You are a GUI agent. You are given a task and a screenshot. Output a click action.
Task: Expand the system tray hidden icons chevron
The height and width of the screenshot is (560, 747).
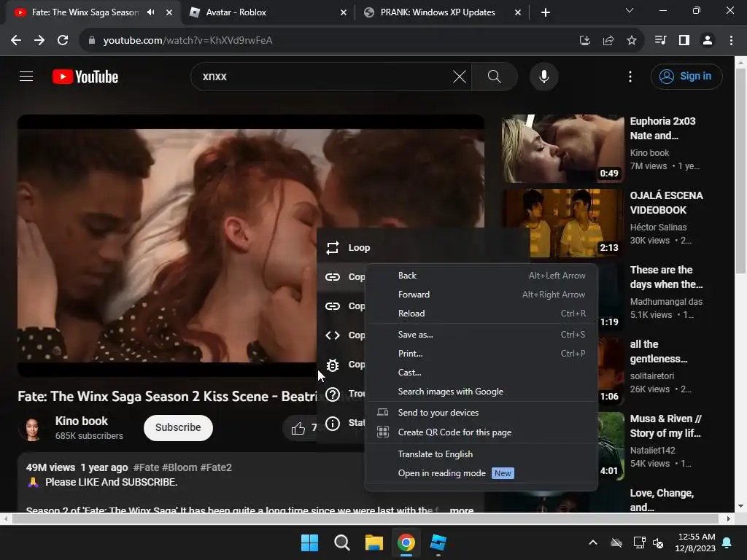pyautogui.click(x=592, y=542)
